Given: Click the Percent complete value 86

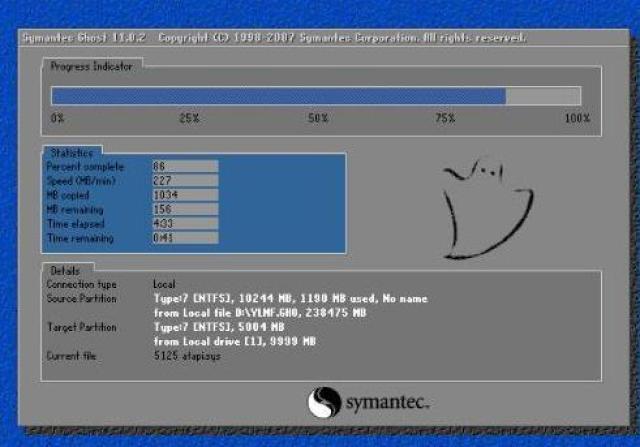Looking at the screenshot, I should pyautogui.click(x=185, y=166).
